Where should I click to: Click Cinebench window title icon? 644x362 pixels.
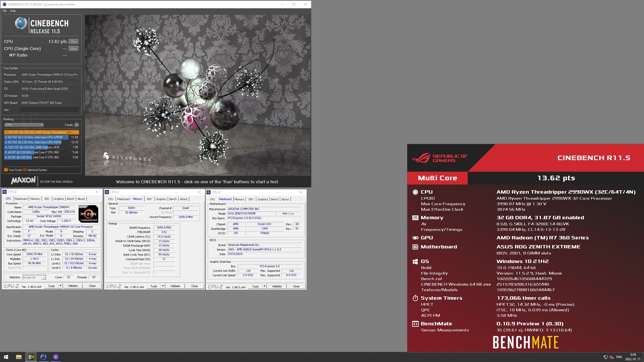click(4, 4)
